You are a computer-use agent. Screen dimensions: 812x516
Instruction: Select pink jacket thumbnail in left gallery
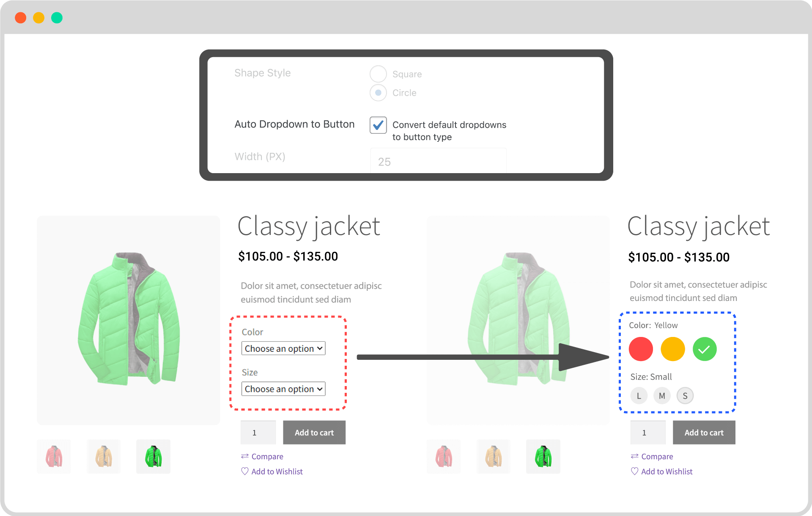coord(54,456)
